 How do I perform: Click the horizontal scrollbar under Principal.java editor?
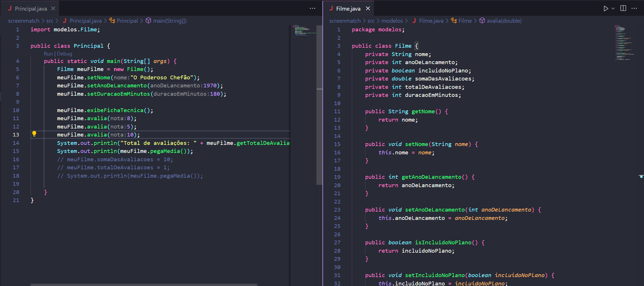pos(144,285)
